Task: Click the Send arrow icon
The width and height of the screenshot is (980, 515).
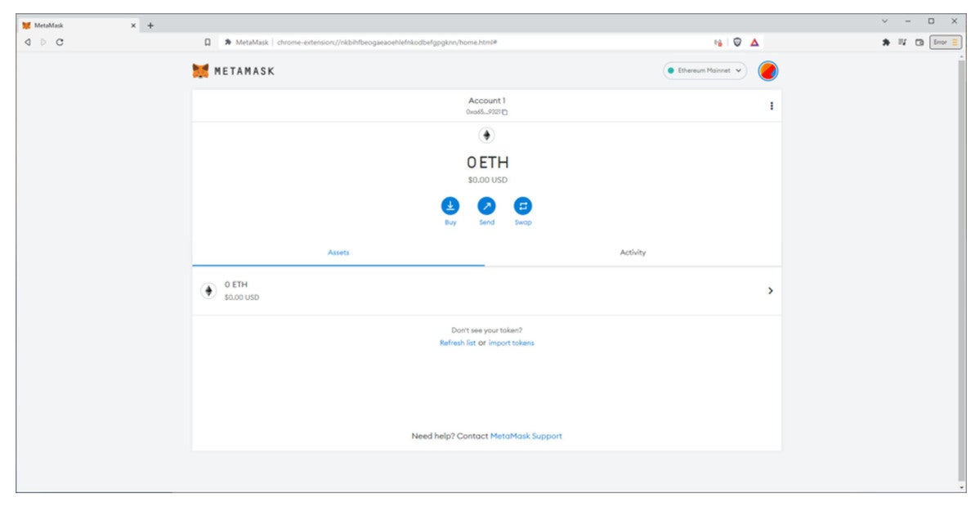Action: click(x=486, y=206)
